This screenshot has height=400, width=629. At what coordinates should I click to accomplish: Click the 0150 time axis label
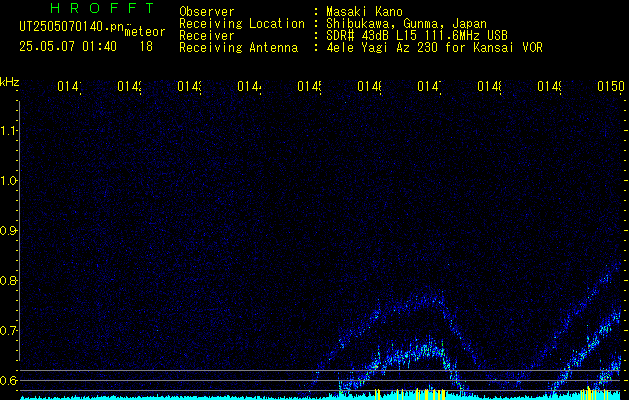611,86
